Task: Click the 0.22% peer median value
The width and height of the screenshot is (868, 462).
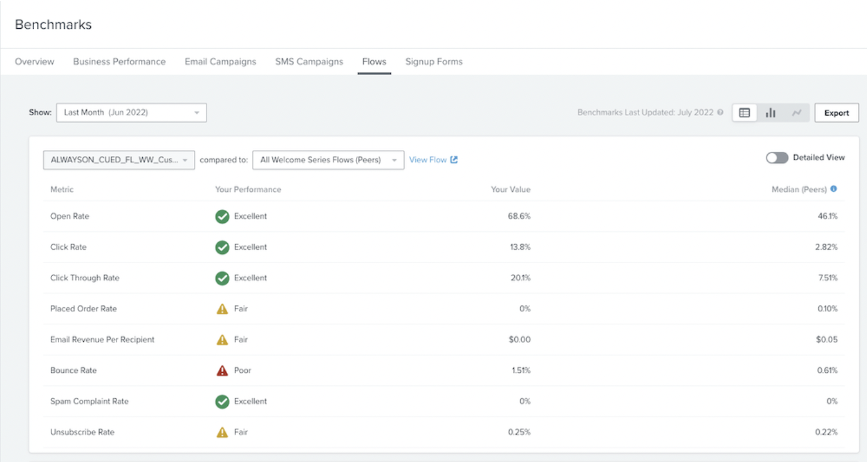Action: tap(826, 432)
